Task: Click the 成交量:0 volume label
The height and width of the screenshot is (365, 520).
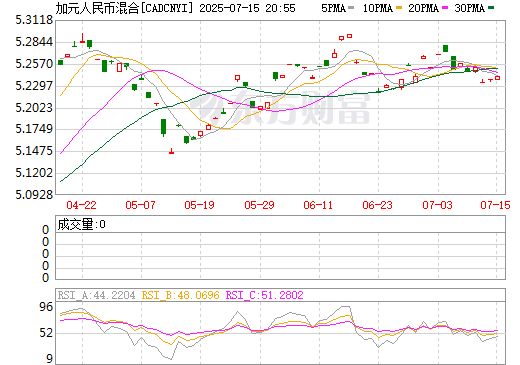Action: pyautogui.click(x=82, y=224)
